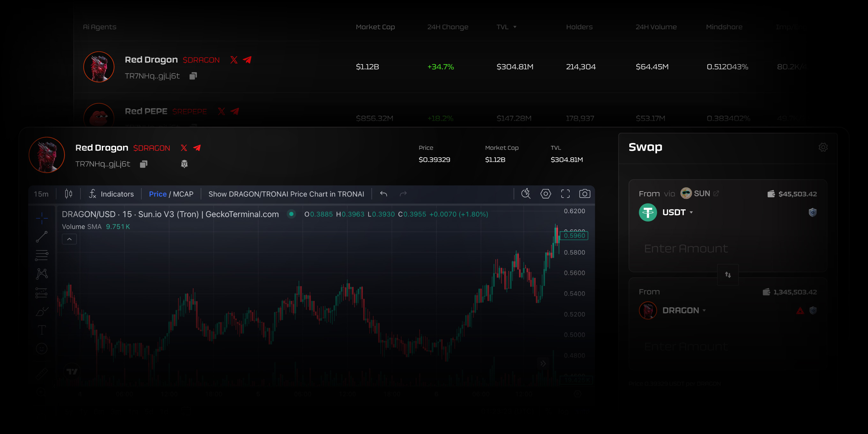Select the brush drawing tool
Viewport: 868px width, 434px height.
click(42, 311)
